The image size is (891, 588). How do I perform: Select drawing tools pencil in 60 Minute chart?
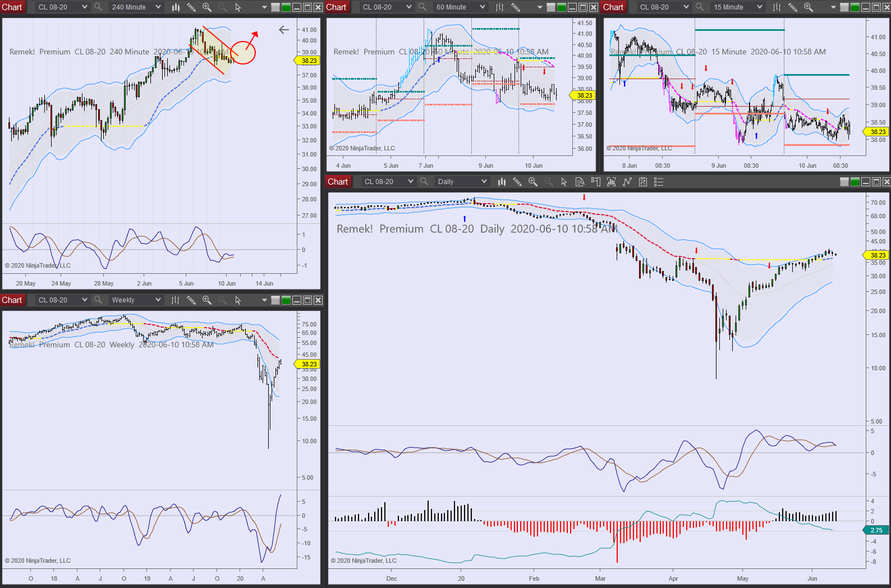click(516, 7)
